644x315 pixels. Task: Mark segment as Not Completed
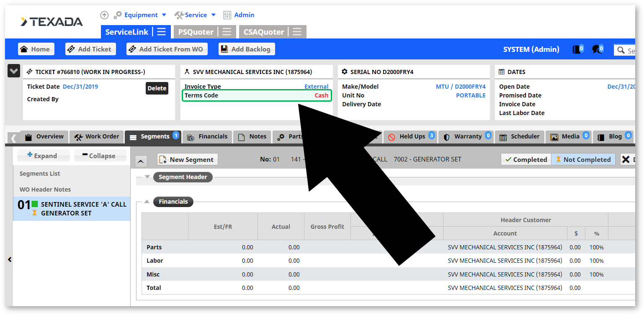(583, 159)
